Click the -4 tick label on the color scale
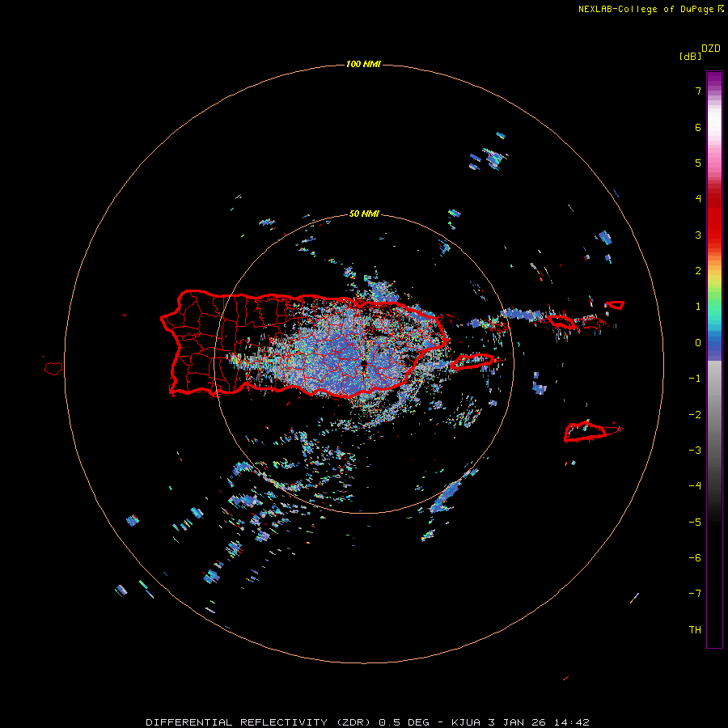Screen dimensions: 728x728 (x=695, y=486)
